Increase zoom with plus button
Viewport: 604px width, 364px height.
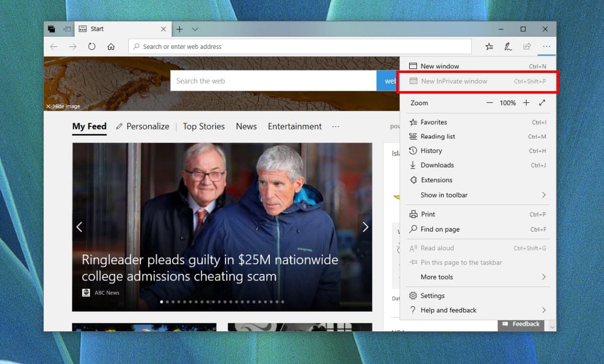526,103
